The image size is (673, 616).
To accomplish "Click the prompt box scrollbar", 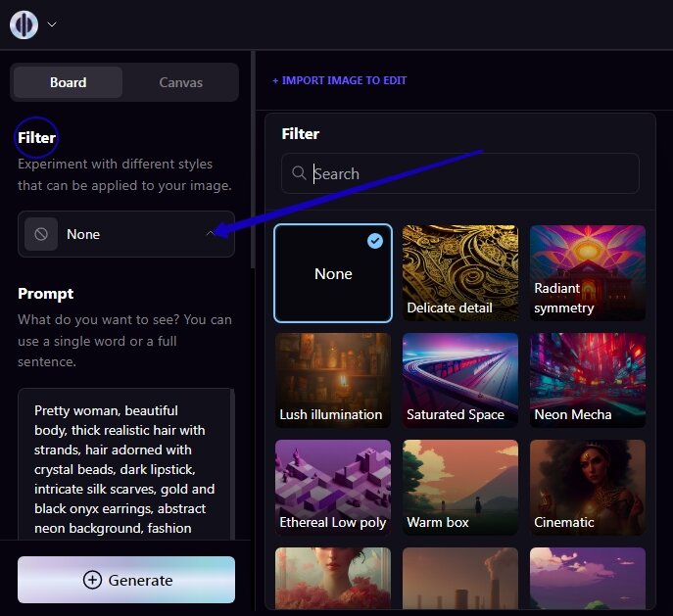I will point(232,464).
